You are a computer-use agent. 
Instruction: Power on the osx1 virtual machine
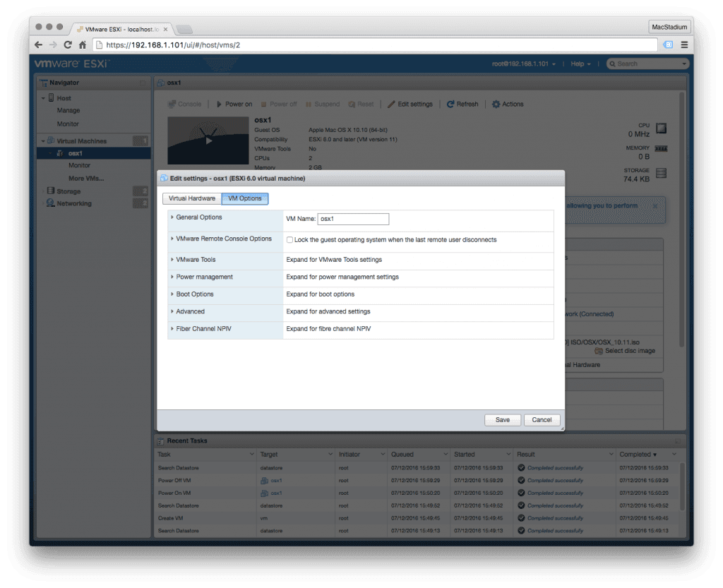tap(234, 104)
